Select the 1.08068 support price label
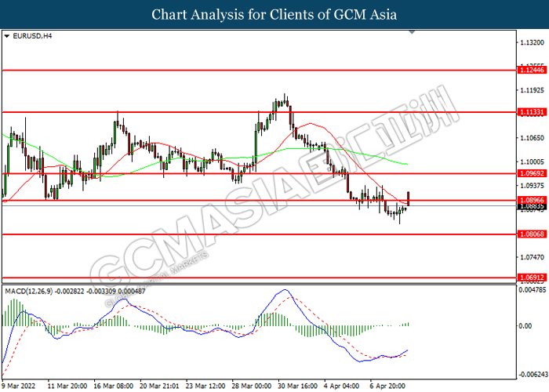 tap(532, 234)
